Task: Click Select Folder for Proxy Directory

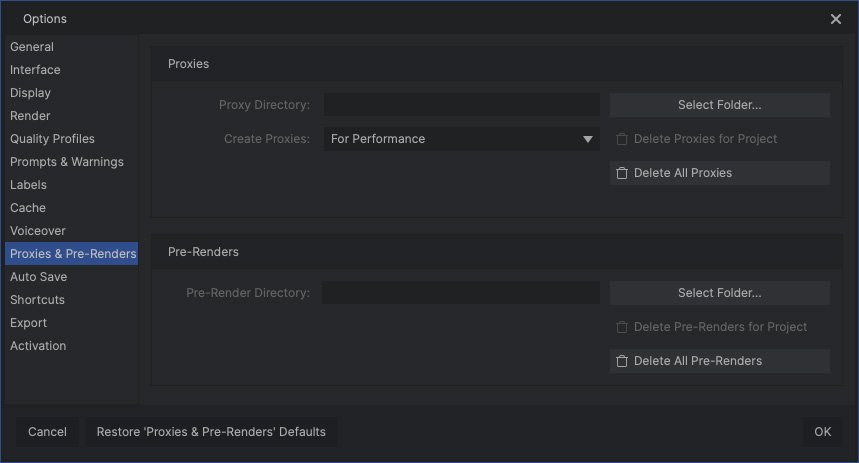Action: pyautogui.click(x=719, y=105)
